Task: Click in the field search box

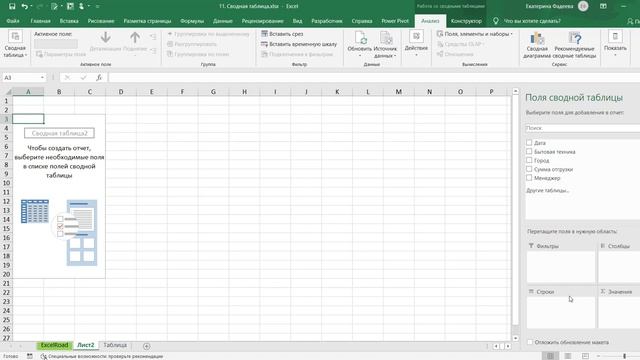Action: [x=582, y=128]
